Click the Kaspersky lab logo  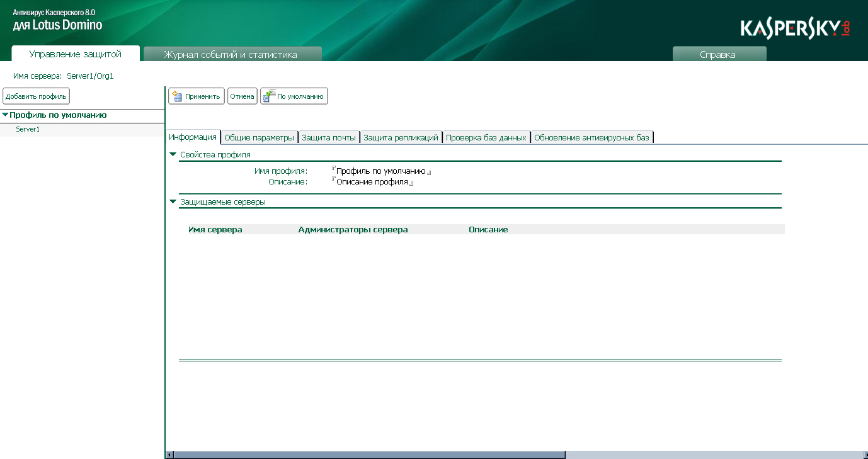796,28
